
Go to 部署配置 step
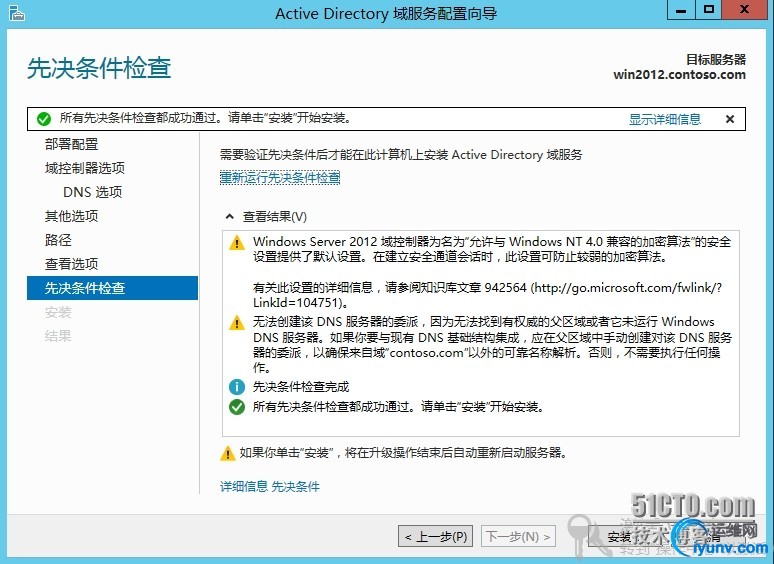click(72, 144)
